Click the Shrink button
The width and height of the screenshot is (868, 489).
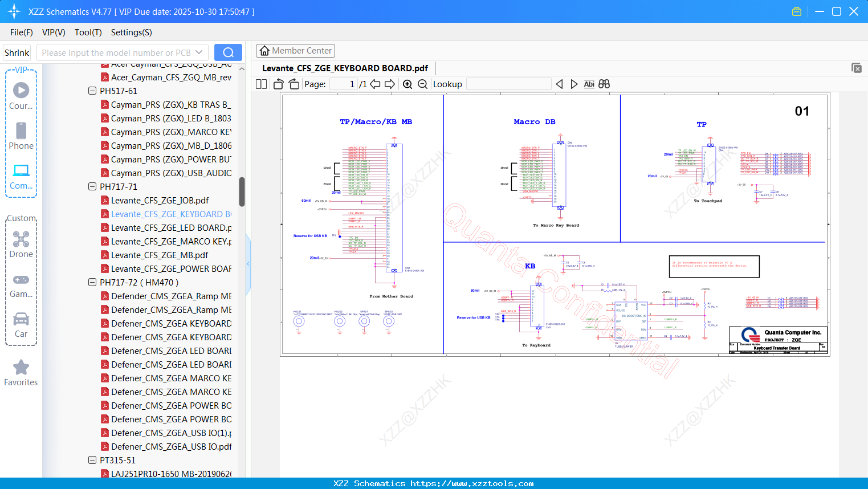(17, 52)
